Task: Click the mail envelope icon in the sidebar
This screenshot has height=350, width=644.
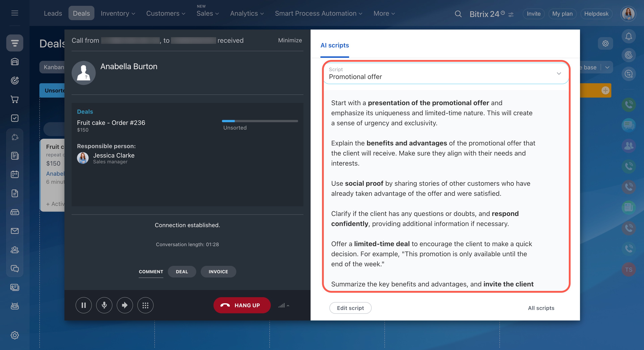Action: [15, 231]
